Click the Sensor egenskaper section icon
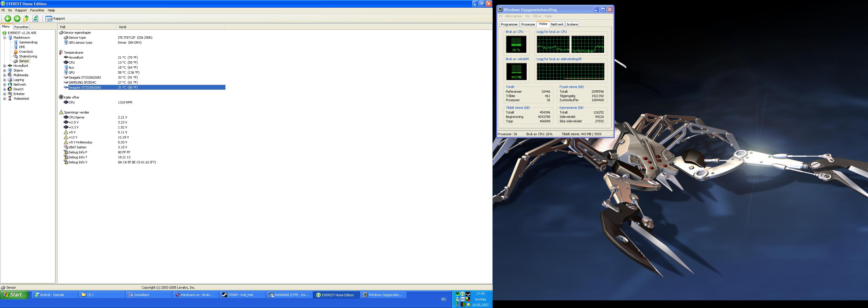 tap(61, 33)
